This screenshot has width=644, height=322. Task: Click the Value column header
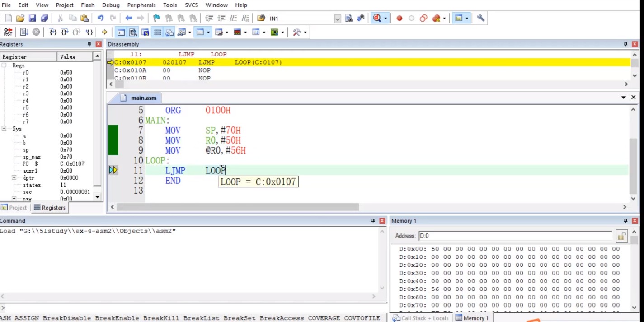click(x=75, y=56)
